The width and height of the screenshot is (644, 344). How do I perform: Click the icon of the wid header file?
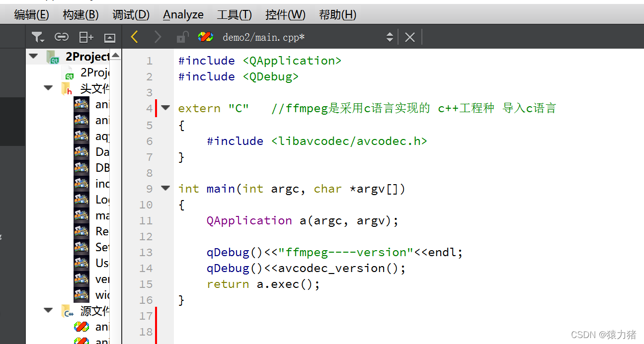(x=81, y=295)
